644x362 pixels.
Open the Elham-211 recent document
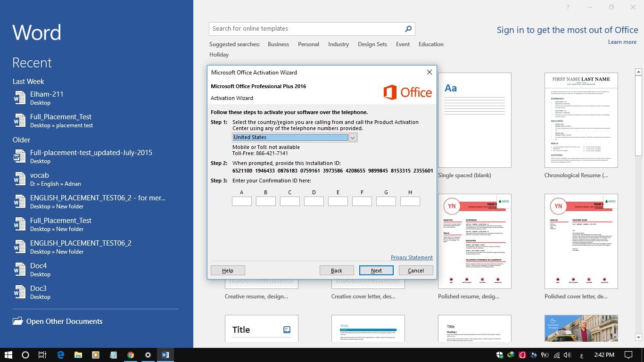(95, 98)
